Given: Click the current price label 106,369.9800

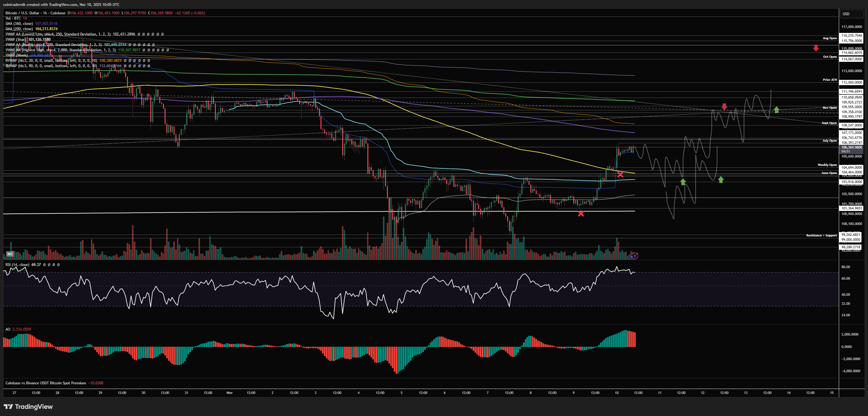Looking at the screenshot, I should [852, 147].
